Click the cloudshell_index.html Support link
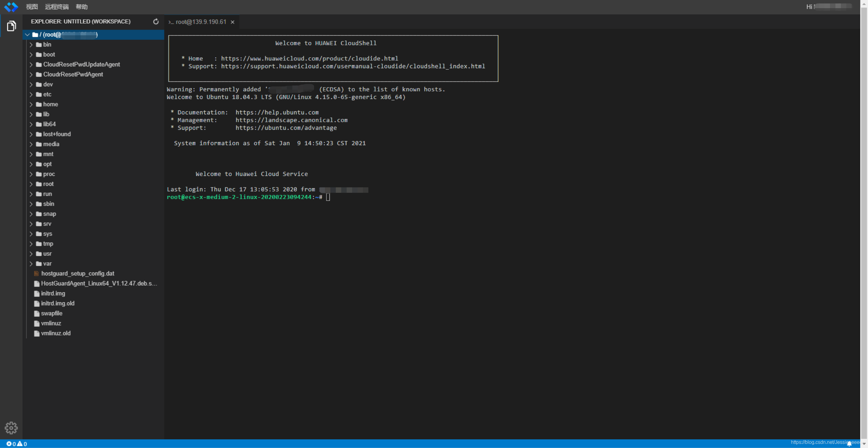This screenshot has height=448, width=868. [353, 66]
